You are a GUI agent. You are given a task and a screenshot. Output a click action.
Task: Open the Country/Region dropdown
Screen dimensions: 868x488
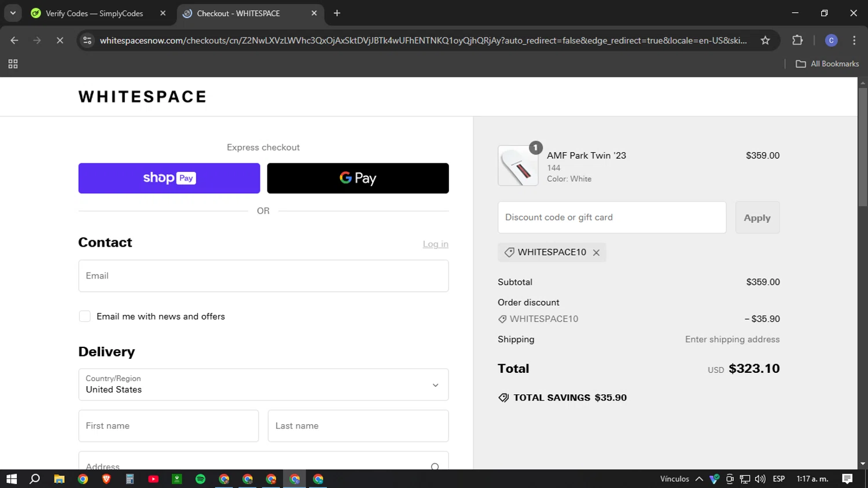(263, 384)
